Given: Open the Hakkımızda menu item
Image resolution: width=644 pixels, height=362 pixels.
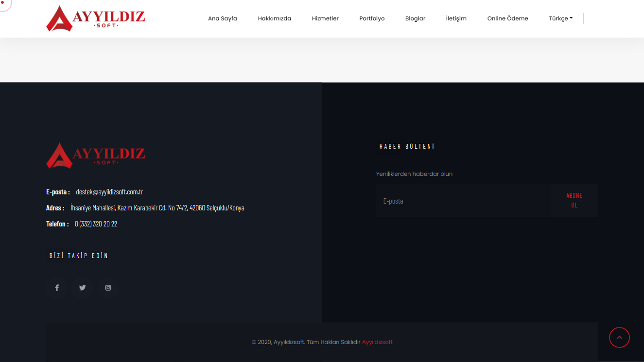Looking at the screenshot, I should [274, 18].
